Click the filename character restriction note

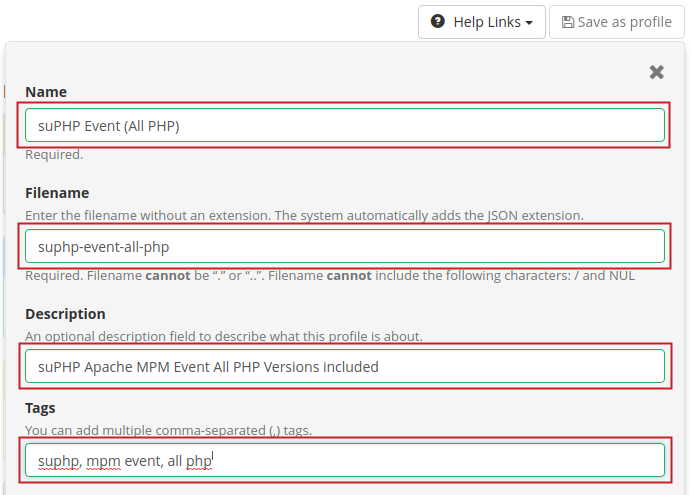(x=330, y=275)
